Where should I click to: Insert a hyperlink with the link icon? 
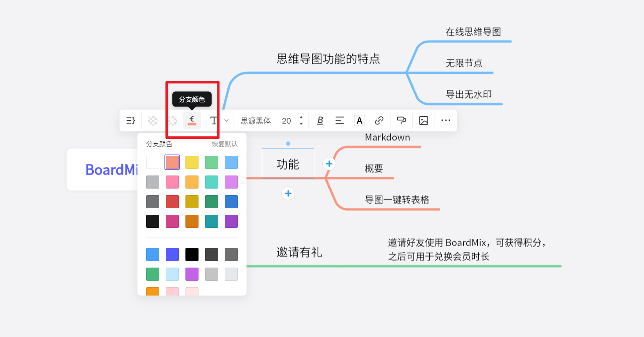(x=379, y=120)
